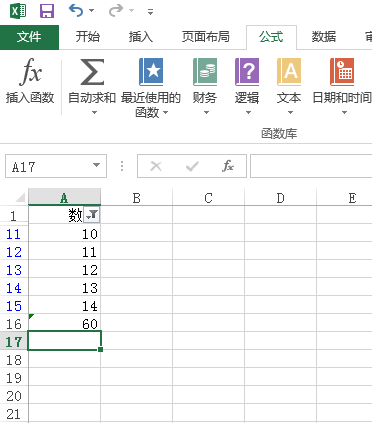Screen dimensions: 372x423
Task: Expand the 逻辑 dropdown arrow
Action: point(248,113)
